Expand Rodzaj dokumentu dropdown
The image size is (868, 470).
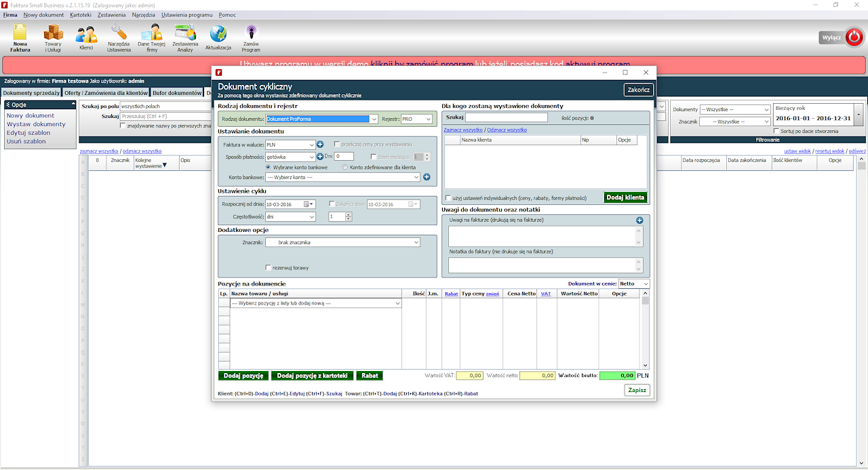374,119
